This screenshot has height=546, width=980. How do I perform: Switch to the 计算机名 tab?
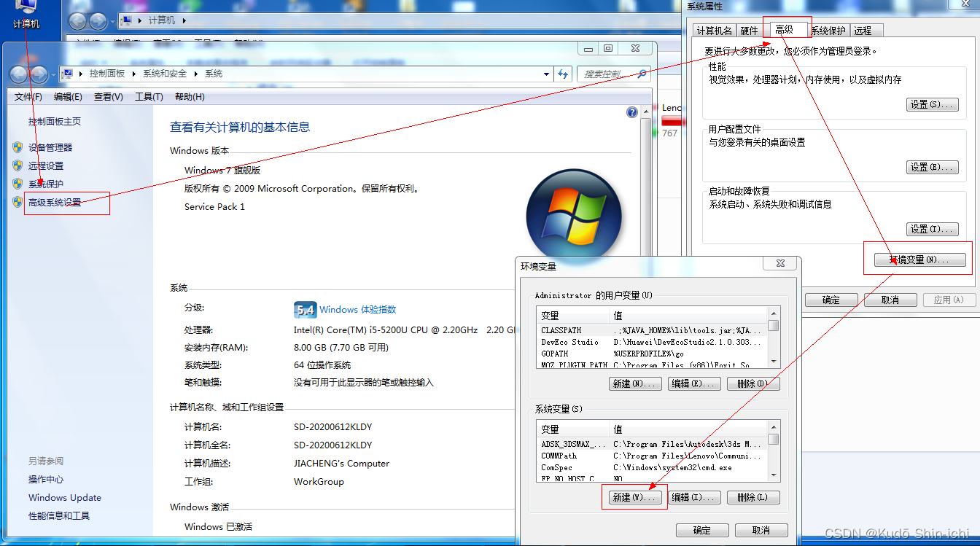point(715,31)
